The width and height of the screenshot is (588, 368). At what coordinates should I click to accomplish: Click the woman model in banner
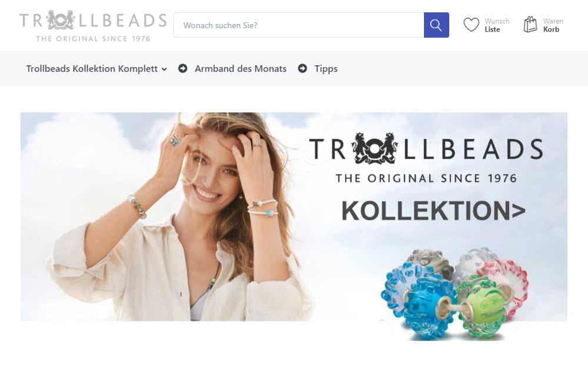pos(176,217)
